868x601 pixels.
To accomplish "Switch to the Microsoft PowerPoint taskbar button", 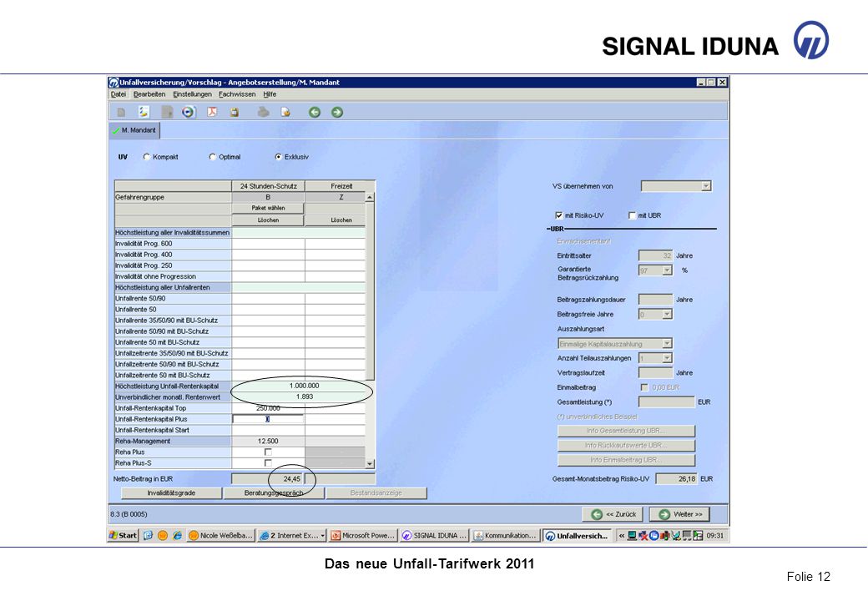I will [x=363, y=536].
